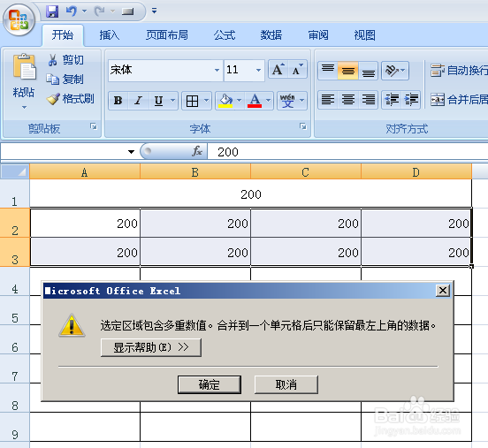Center text horizontally
The image size is (488, 448).
(x=348, y=100)
